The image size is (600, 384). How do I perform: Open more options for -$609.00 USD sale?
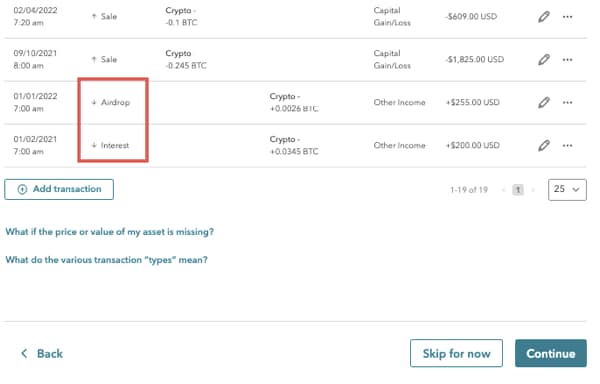point(567,17)
